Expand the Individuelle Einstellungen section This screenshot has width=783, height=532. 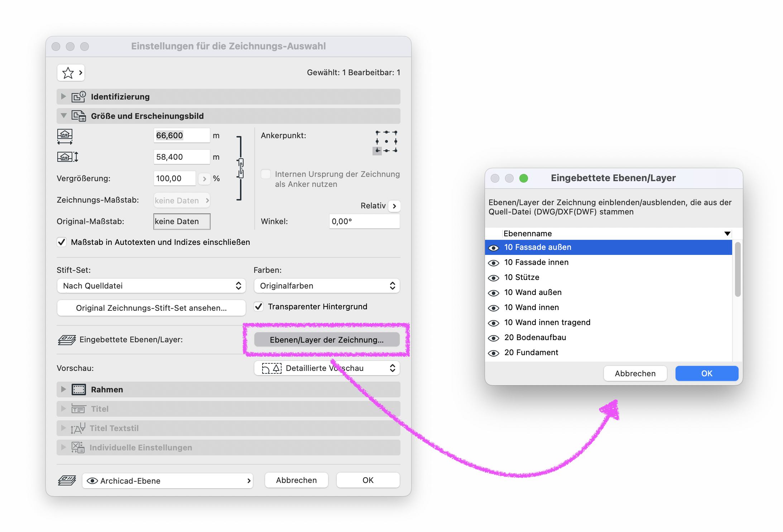point(63,448)
